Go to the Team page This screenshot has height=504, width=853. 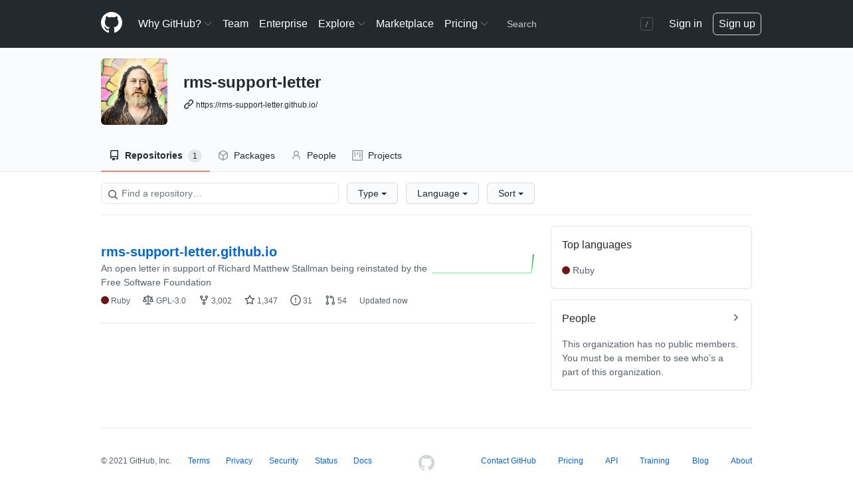click(x=235, y=24)
